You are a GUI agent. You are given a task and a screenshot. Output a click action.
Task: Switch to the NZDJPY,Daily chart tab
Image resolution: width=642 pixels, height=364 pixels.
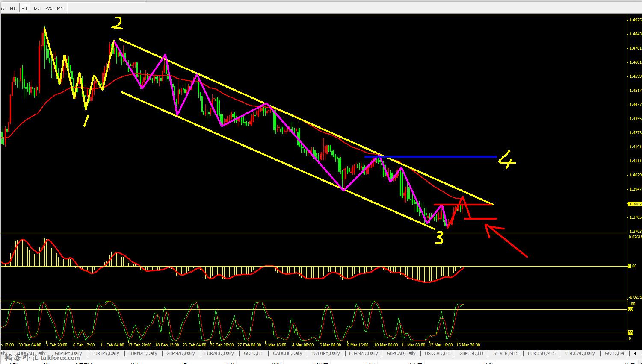pos(325,353)
